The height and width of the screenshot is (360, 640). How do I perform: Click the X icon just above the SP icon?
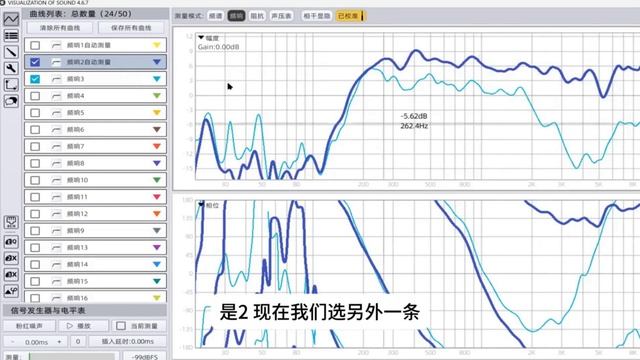point(11,274)
